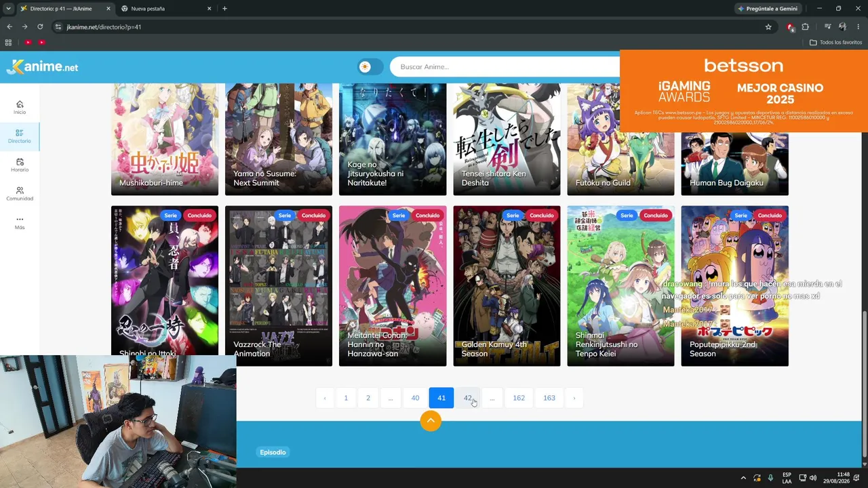Show hidden system tray icons chevron
This screenshot has height=488, width=868.
[x=743, y=478]
